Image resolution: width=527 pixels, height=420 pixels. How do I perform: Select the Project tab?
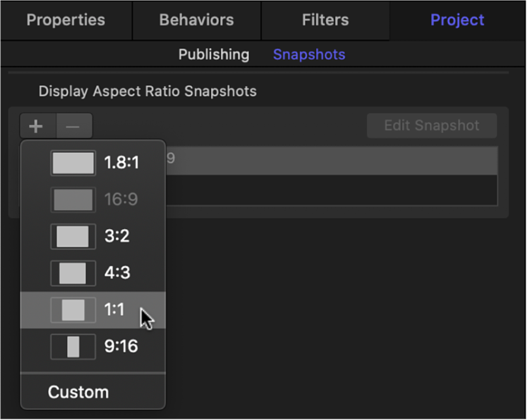[x=457, y=20]
